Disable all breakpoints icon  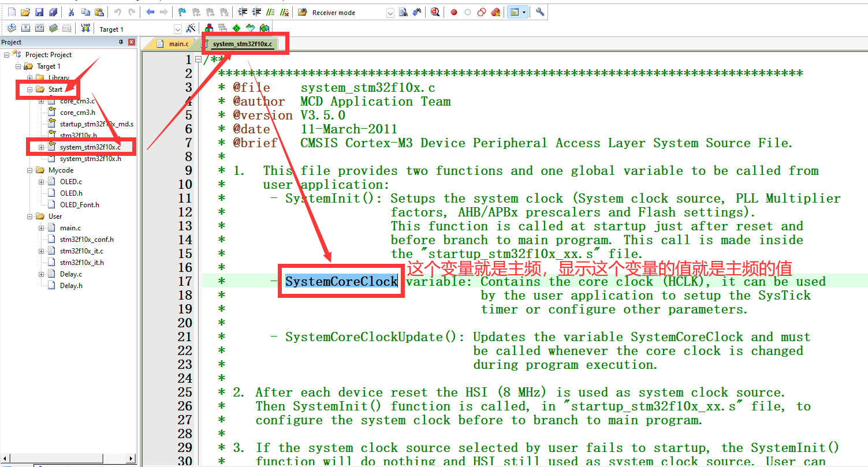coord(482,12)
